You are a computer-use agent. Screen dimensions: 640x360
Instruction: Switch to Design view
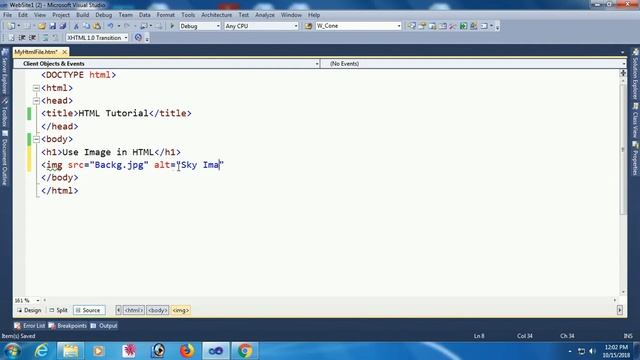(29, 310)
